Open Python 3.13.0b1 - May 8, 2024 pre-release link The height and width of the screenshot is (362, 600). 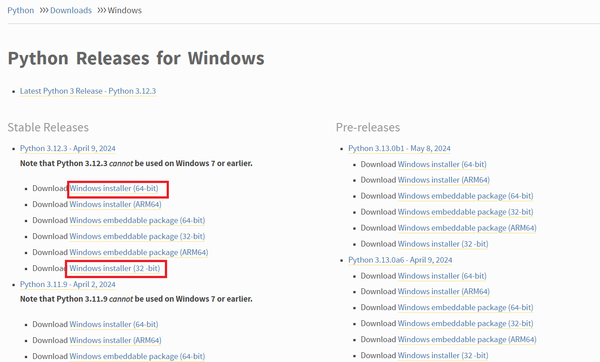399,148
